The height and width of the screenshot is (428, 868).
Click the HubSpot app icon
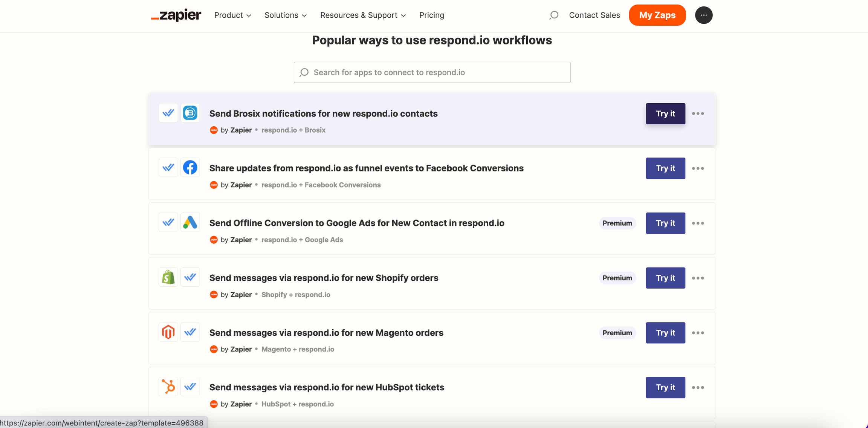168,387
